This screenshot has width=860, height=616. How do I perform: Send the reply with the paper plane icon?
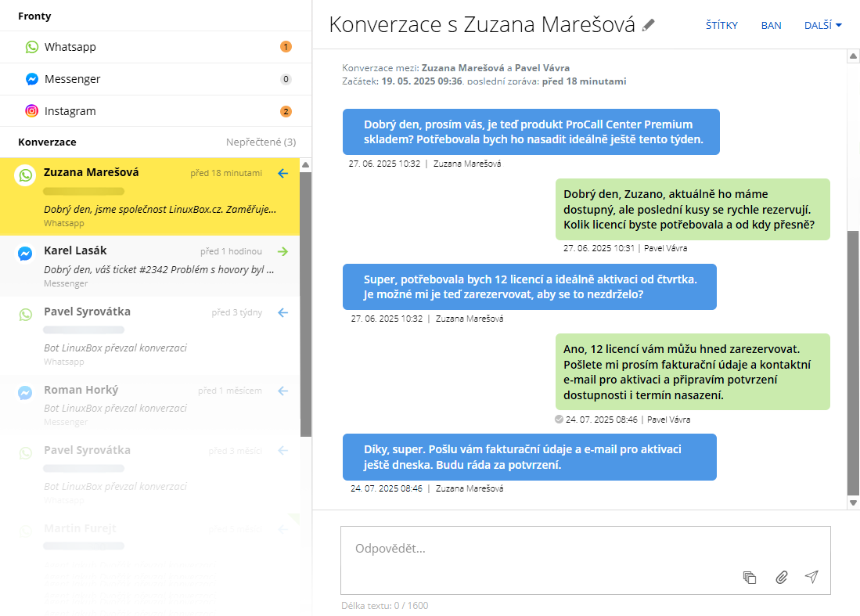[812, 576]
